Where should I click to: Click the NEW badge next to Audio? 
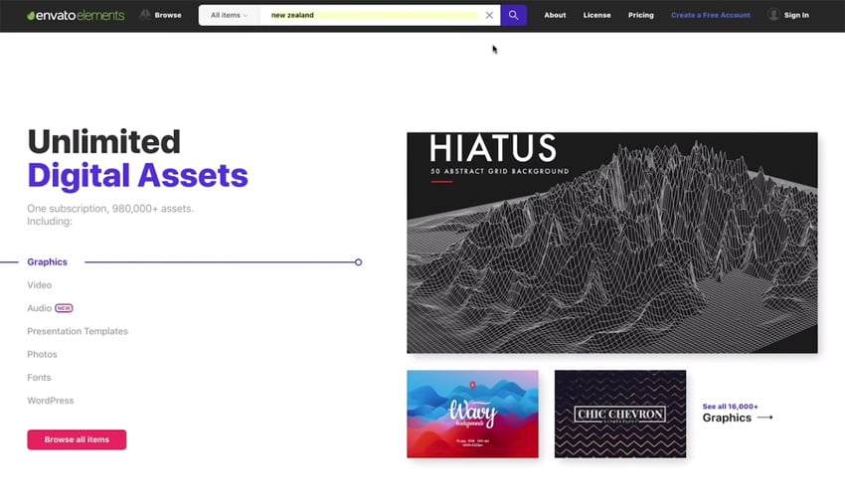[65, 308]
